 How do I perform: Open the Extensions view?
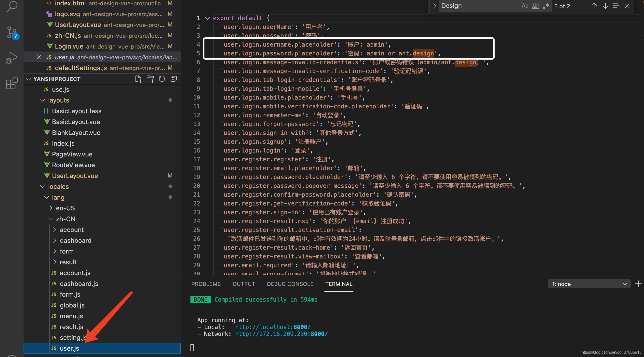(12, 83)
